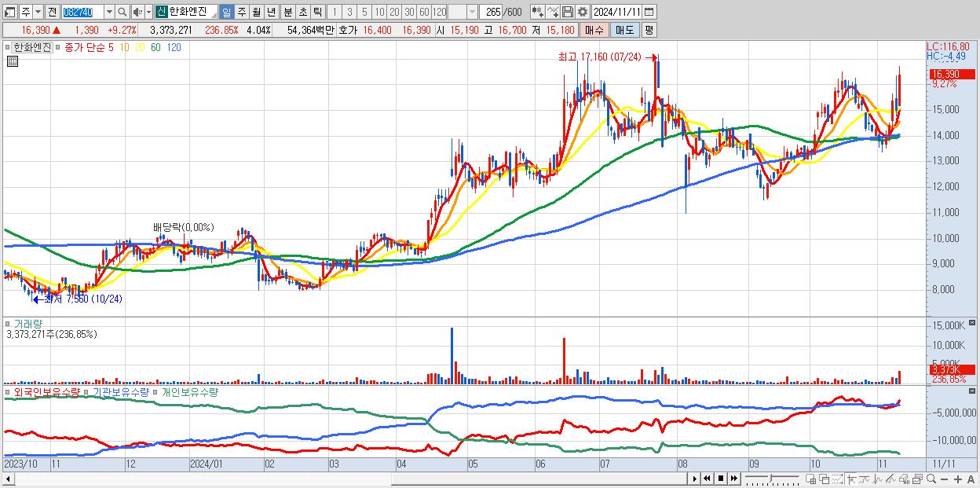The image size is (980, 488).
Task: Click the stock search magnifier icon
Action: click(122, 12)
